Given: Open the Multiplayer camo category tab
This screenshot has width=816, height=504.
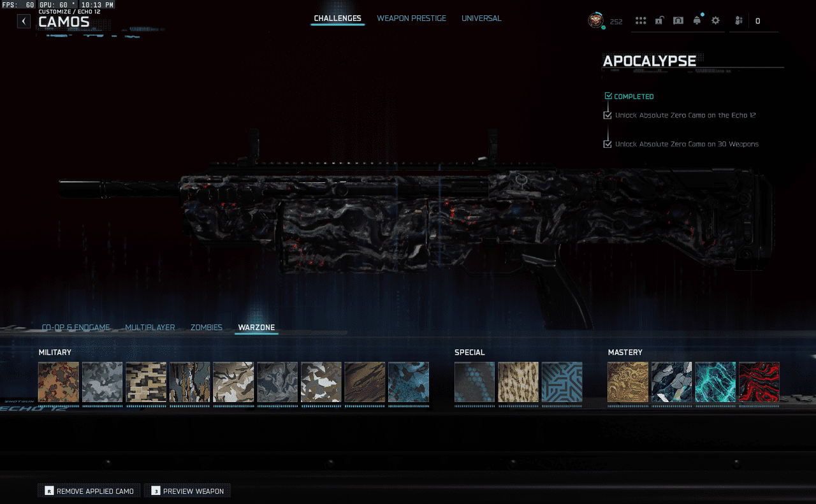Looking at the screenshot, I should (150, 328).
